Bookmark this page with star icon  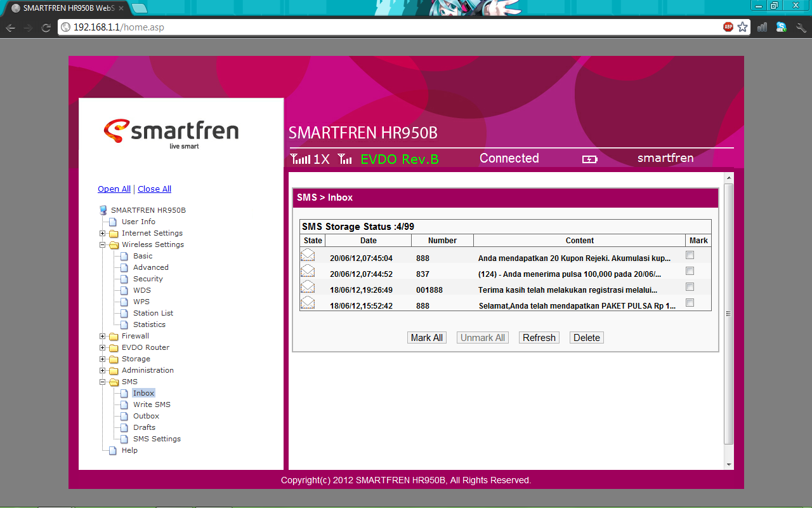click(x=742, y=27)
